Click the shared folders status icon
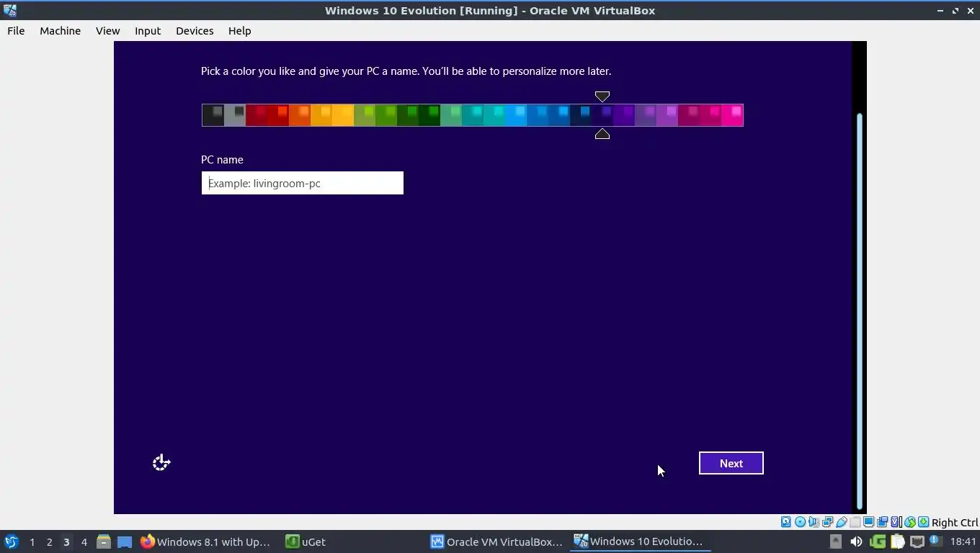Screen dimensions: 980x553 855,522
